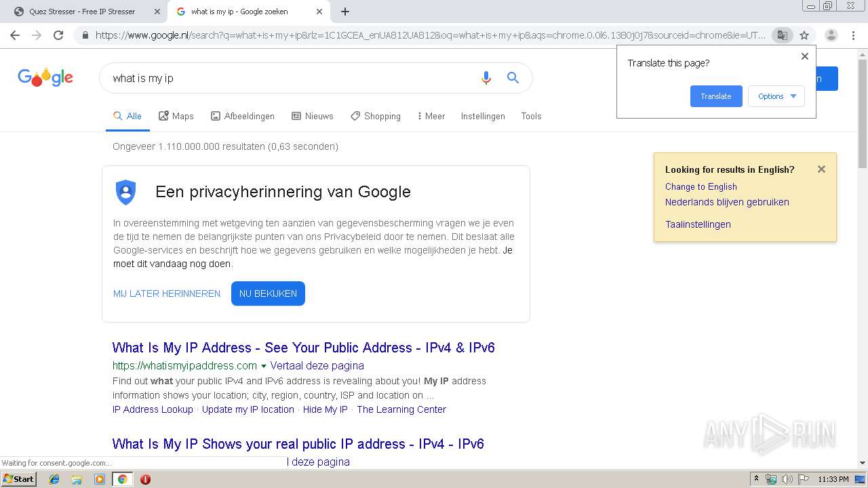Expand the whatismyipaddress.com result dropdown arrow
The image size is (868, 488).
264,366
